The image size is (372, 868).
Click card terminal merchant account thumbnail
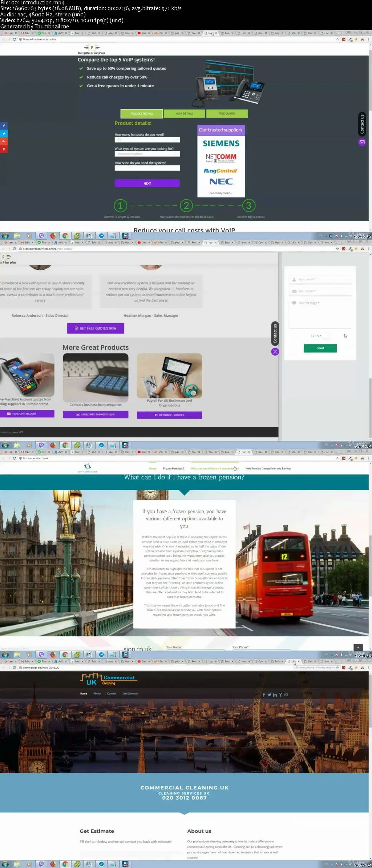[27, 375]
